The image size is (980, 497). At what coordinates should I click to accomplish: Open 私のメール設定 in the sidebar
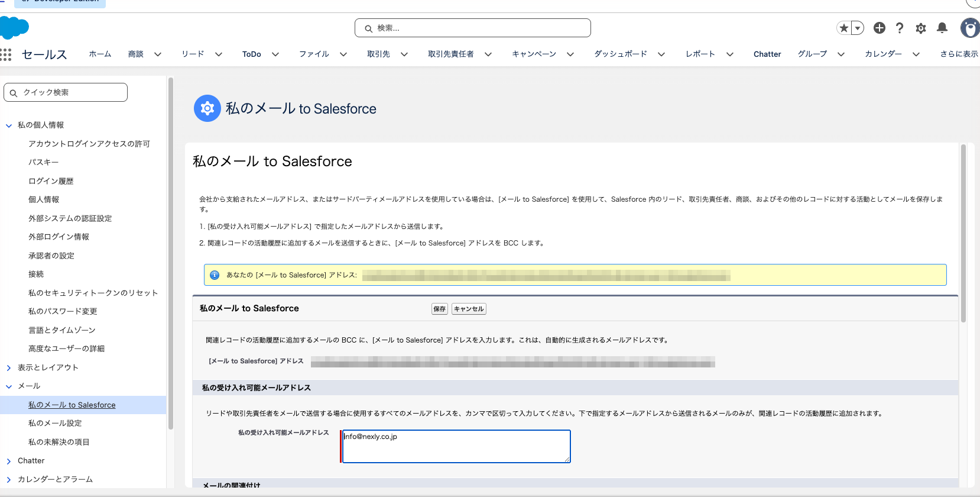pyautogui.click(x=55, y=424)
